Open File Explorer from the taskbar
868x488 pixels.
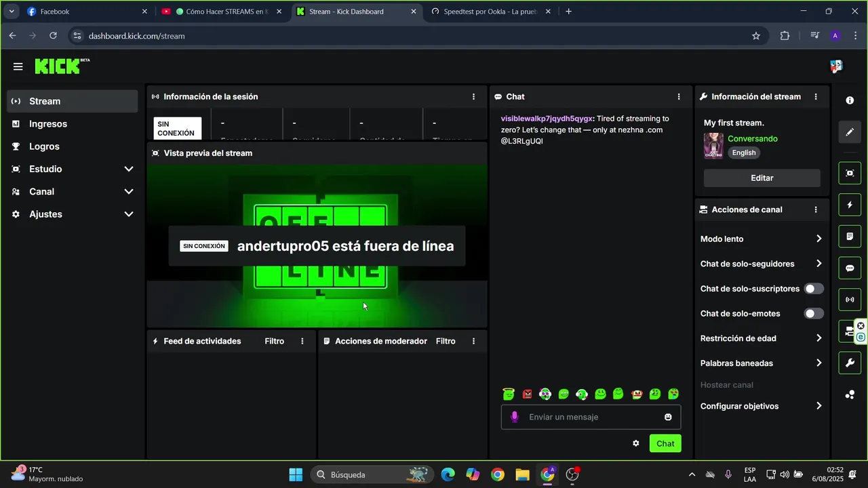click(x=522, y=474)
